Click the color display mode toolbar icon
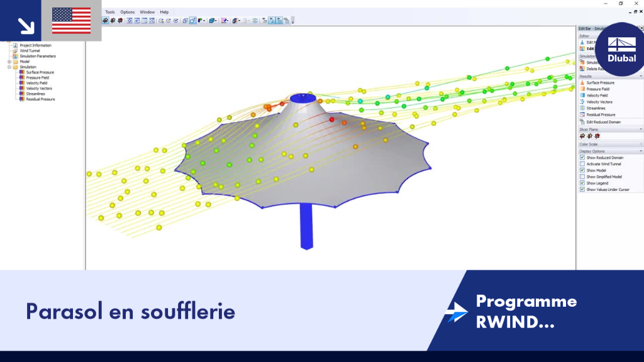 click(201, 21)
